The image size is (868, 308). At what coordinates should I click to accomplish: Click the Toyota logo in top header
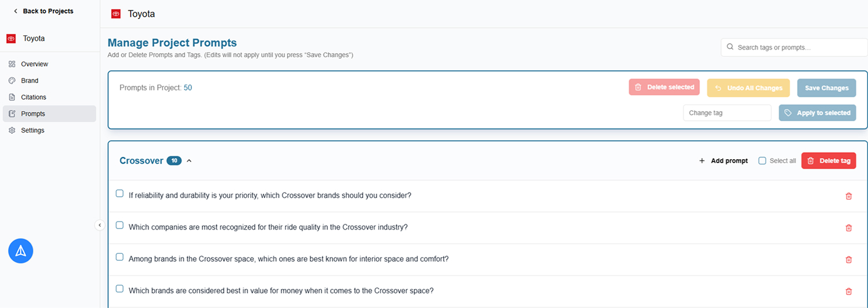pos(116,14)
